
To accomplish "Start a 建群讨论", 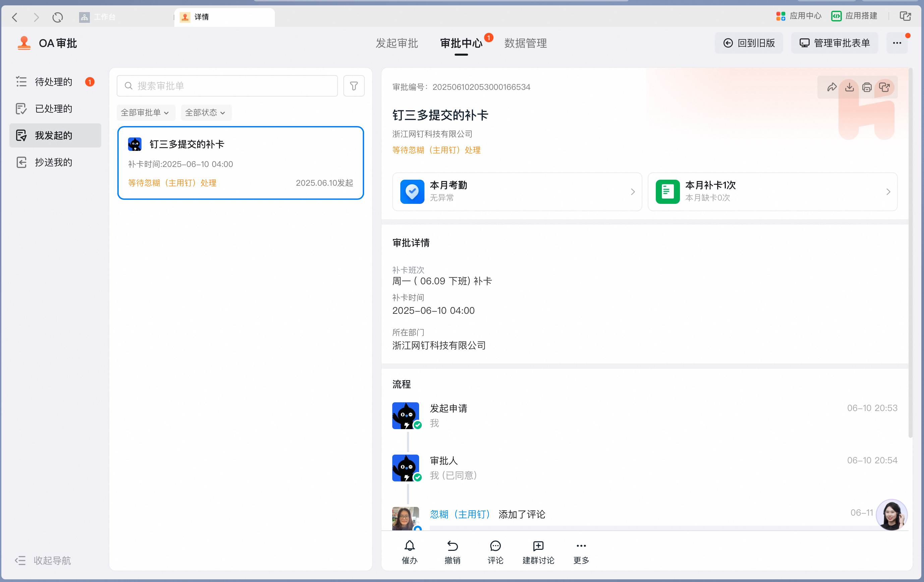I will point(538,552).
